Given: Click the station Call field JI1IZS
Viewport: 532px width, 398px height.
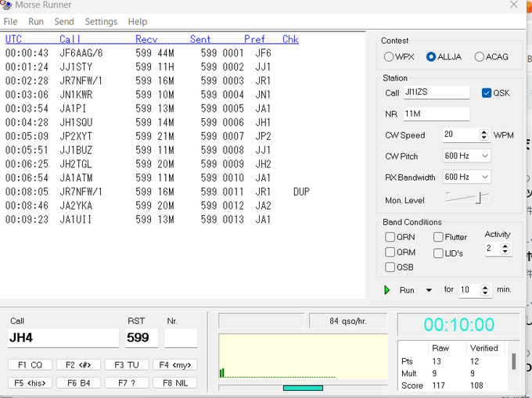Looking at the screenshot, I should (437, 92).
